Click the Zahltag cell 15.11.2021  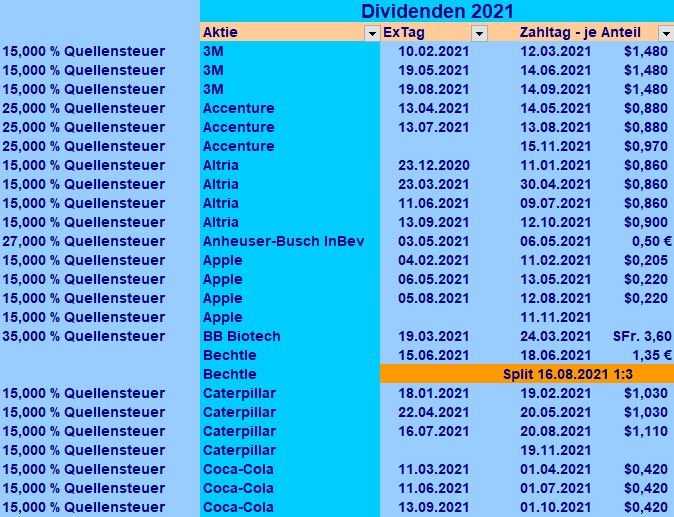[x=555, y=146]
